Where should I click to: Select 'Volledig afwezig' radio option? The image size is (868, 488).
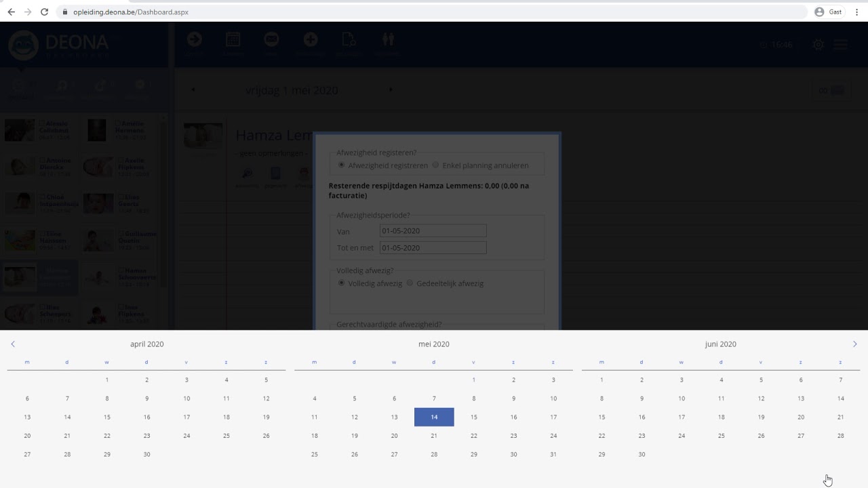click(x=341, y=283)
